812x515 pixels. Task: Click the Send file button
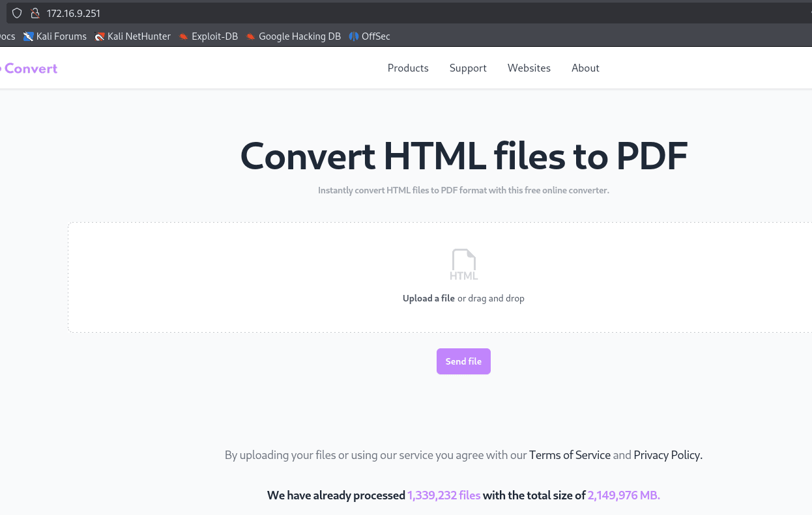click(463, 361)
